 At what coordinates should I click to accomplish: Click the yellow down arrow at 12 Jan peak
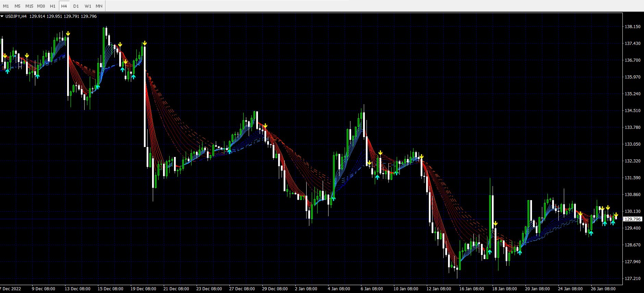click(x=421, y=157)
